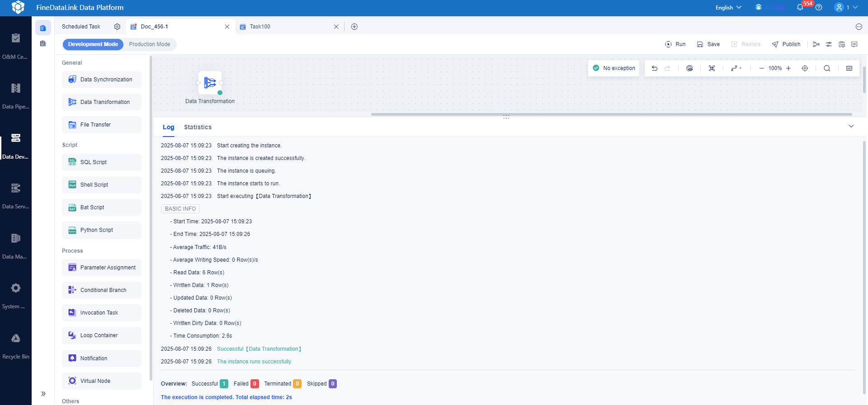Switch to Development Mode
Image resolution: width=868 pixels, height=405 pixels.
pos(93,44)
